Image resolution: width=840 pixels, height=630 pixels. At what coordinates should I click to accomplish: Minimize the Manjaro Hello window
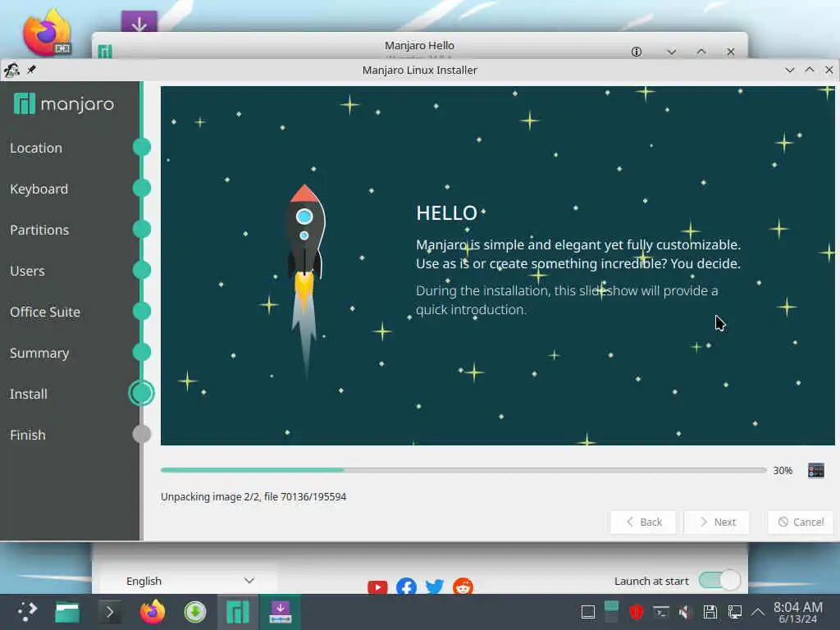click(671, 52)
